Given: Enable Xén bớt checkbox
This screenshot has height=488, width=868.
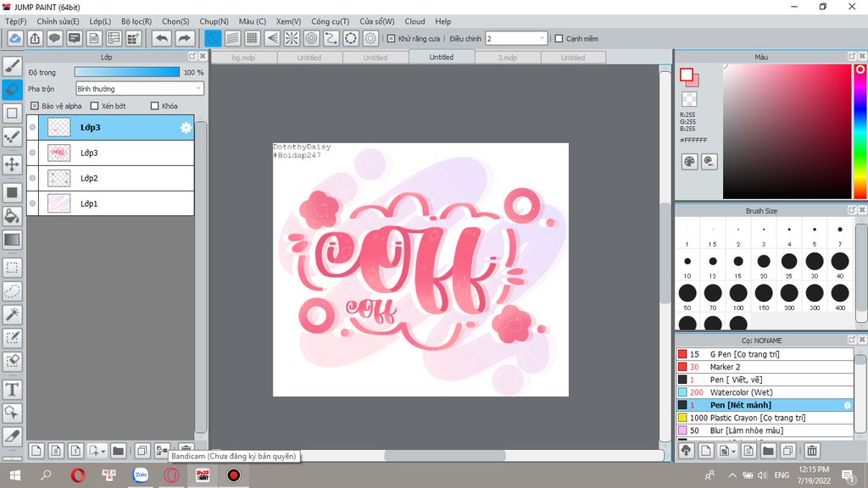Looking at the screenshot, I should click(x=94, y=106).
